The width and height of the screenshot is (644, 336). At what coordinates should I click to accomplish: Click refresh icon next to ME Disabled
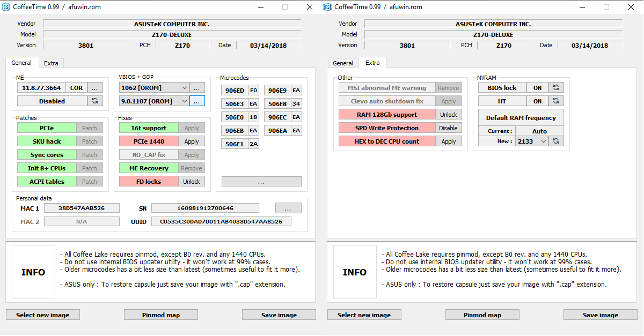(x=95, y=101)
